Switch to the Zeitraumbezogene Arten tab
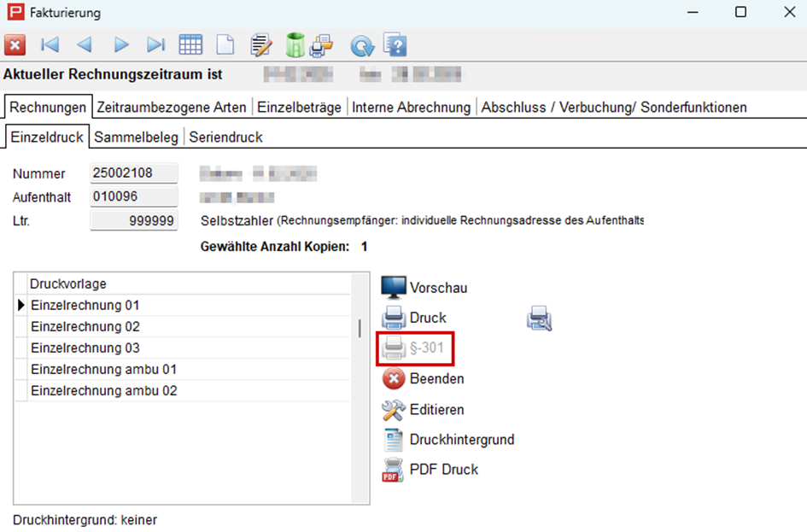 pyautogui.click(x=172, y=108)
